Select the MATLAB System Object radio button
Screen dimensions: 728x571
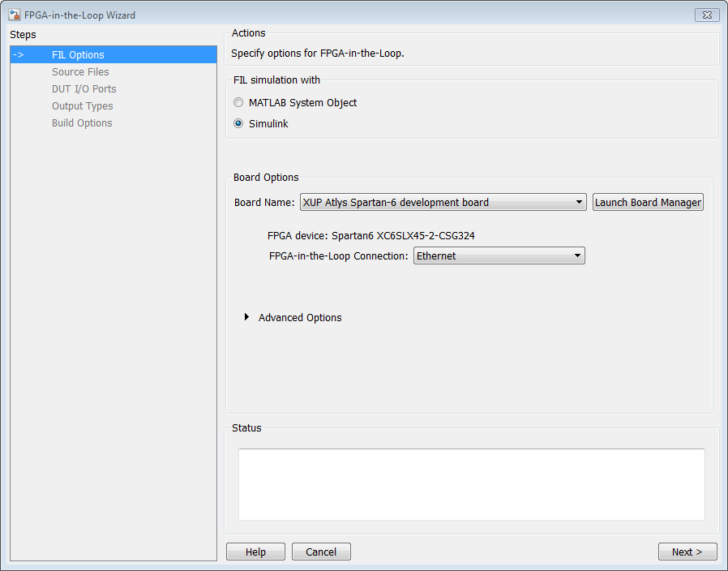[238, 103]
